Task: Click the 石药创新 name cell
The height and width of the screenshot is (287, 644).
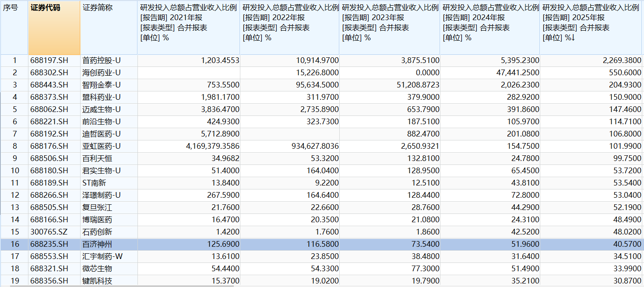Action: pyautogui.click(x=109, y=232)
